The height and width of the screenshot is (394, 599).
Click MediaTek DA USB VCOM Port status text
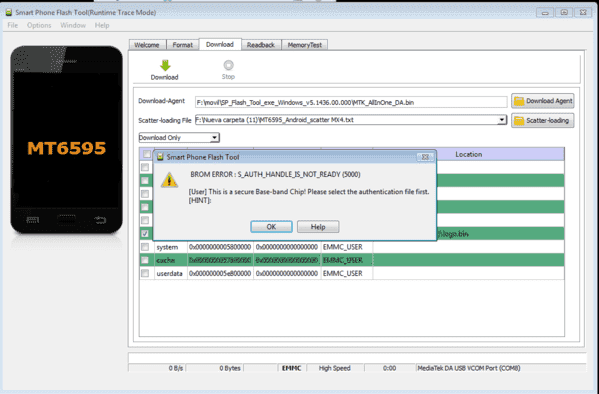(469, 368)
